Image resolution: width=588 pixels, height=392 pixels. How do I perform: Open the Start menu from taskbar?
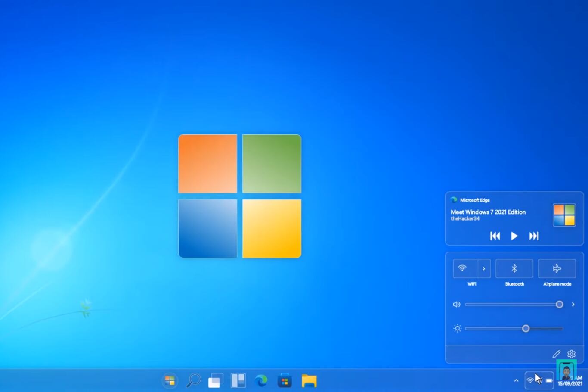[x=170, y=381]
